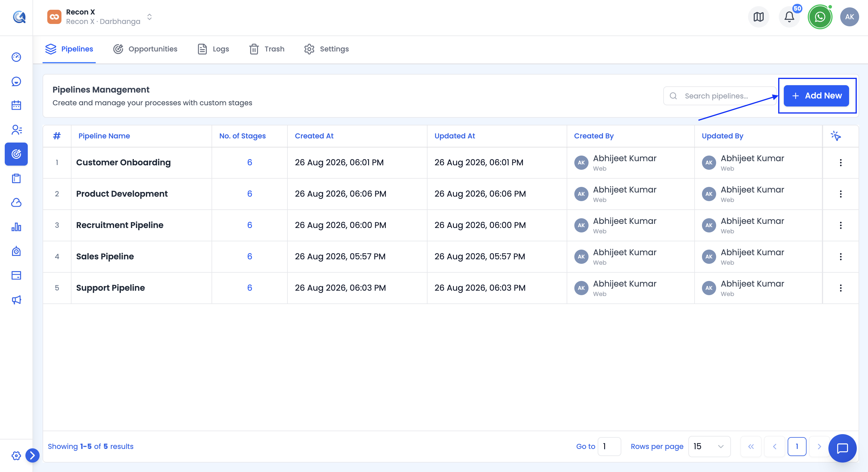Open the three-dot menu for Product Development

841,194
